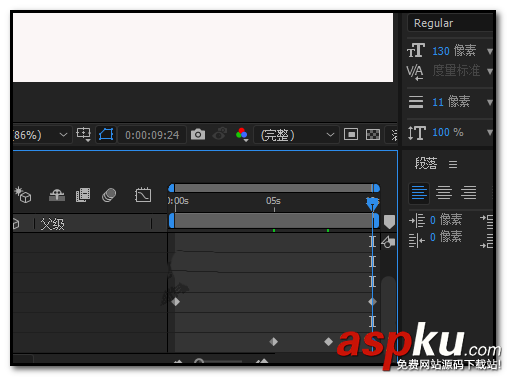
Task: Open the 86% magnification dropdown
Action: click(x=42, y=135)
